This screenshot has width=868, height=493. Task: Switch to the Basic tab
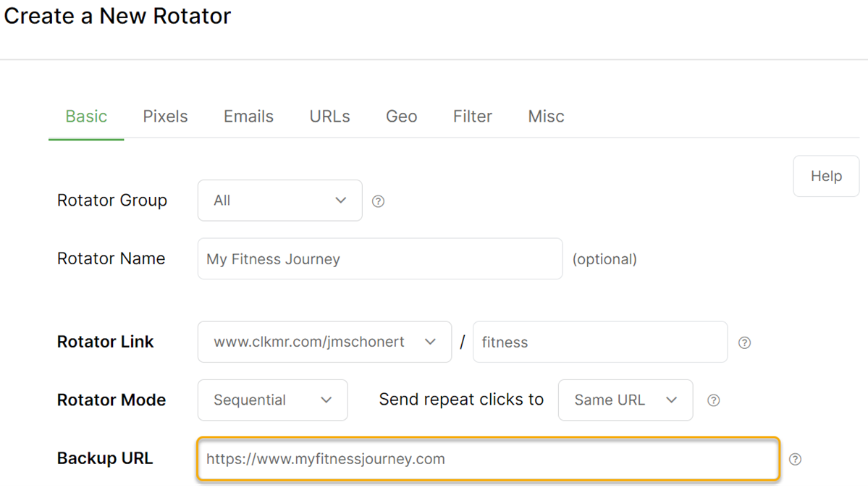[x=86, y=117]
